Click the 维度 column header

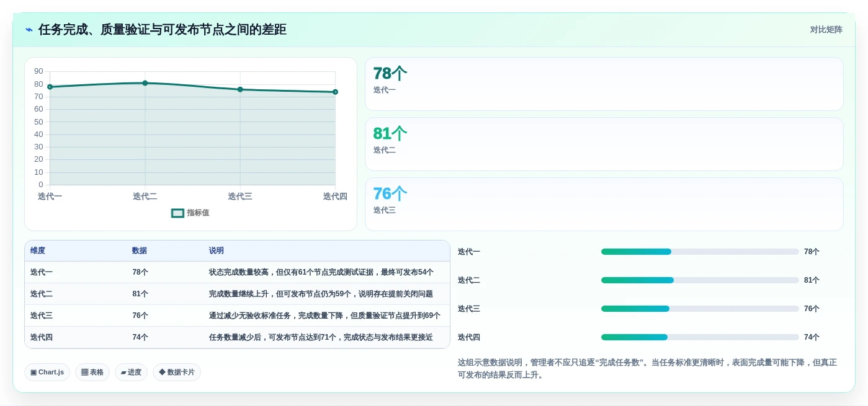pyautogui.click(x=38, y=251)
